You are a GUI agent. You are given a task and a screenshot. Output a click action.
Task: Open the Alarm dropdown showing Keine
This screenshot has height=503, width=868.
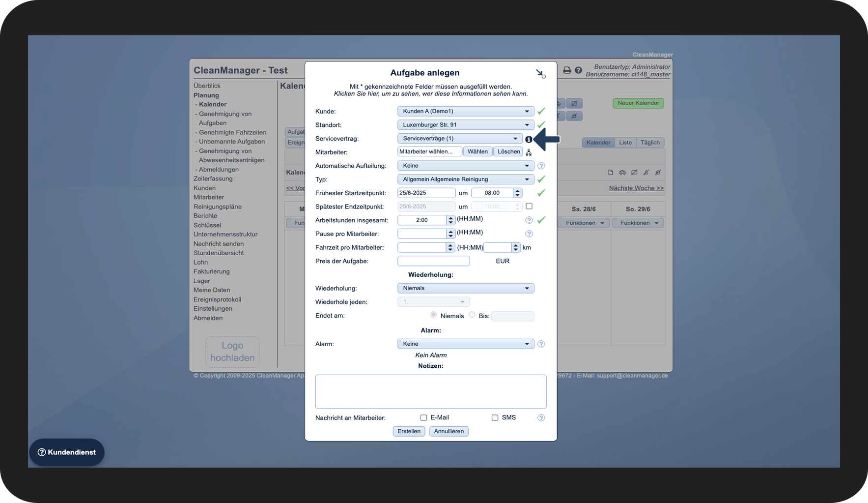[x=466, y=344]
